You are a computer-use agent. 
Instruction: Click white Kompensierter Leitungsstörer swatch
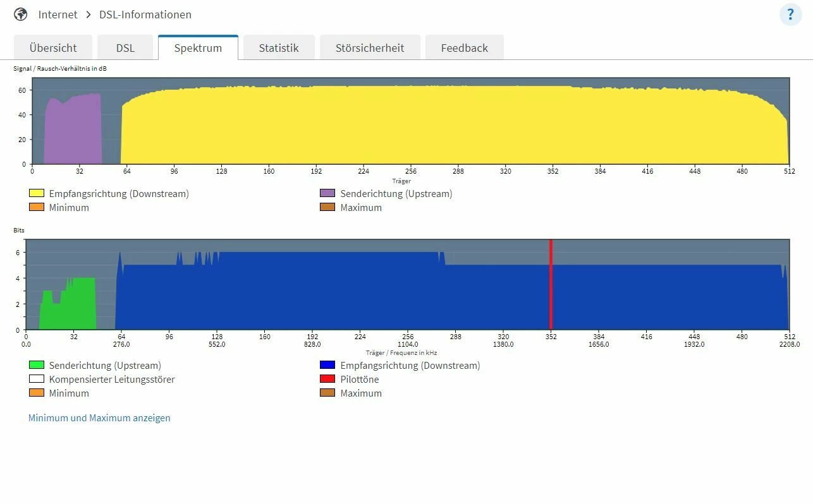(x=37, y=379)
